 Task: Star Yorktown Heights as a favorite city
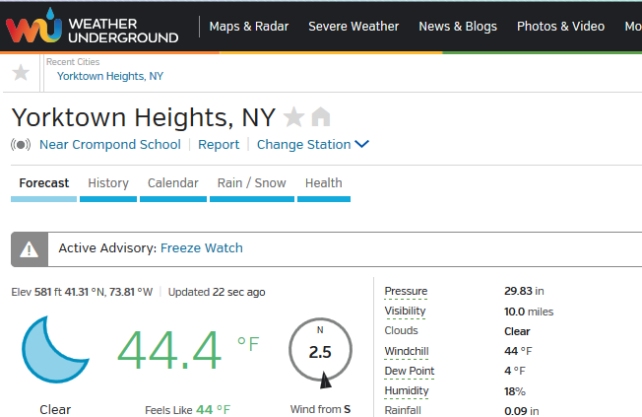[x=294, y=118]
